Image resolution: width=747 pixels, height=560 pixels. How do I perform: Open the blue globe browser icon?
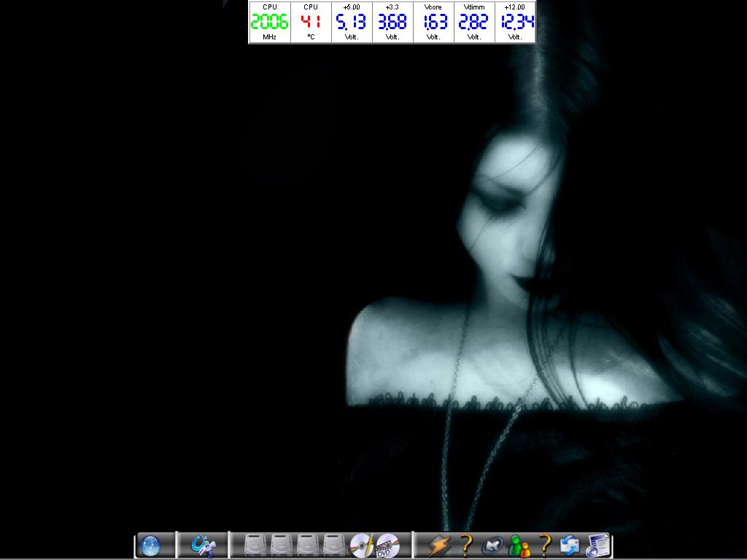point(150,545)
